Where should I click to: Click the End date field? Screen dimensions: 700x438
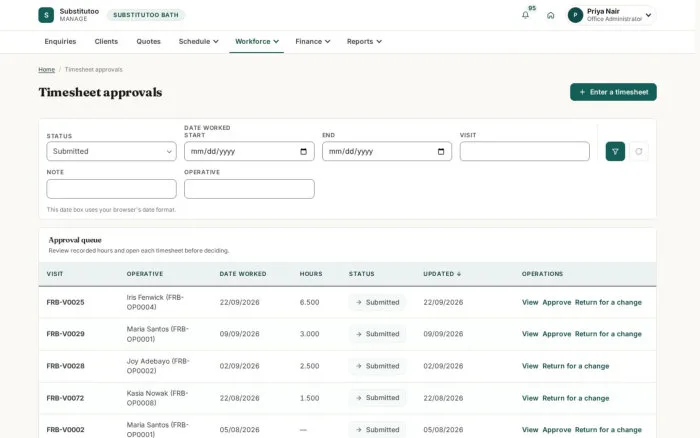tap(387, 151)
